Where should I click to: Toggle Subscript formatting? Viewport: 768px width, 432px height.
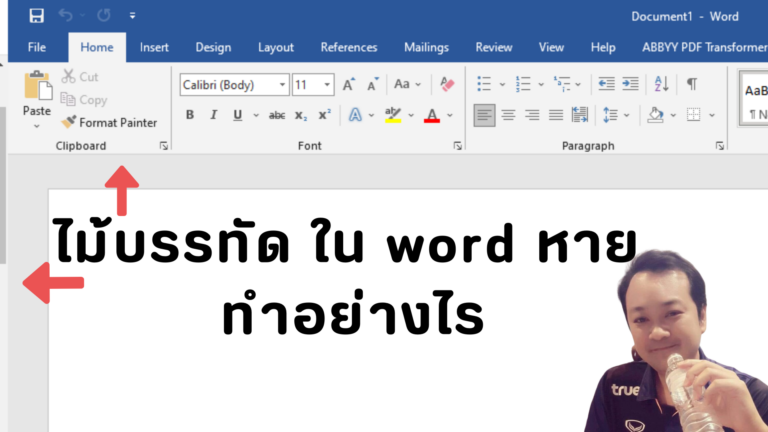click(301, 115)
